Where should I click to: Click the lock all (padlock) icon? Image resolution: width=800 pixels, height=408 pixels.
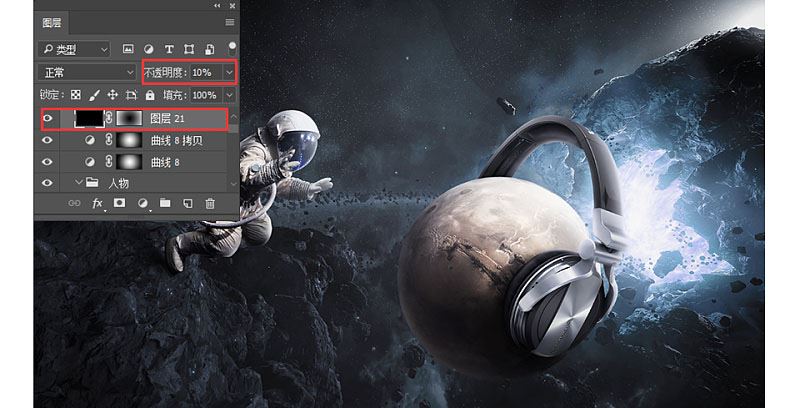pyautogui.click(x=150, y=95)
